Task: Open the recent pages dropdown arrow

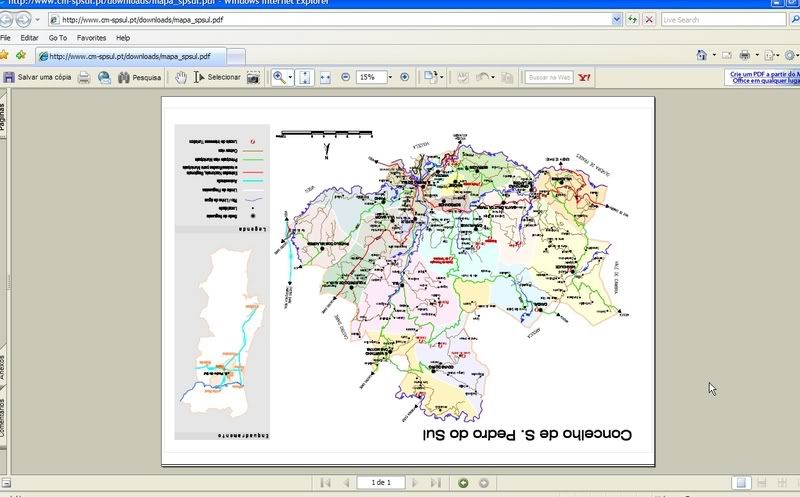Action: point(37,19)
